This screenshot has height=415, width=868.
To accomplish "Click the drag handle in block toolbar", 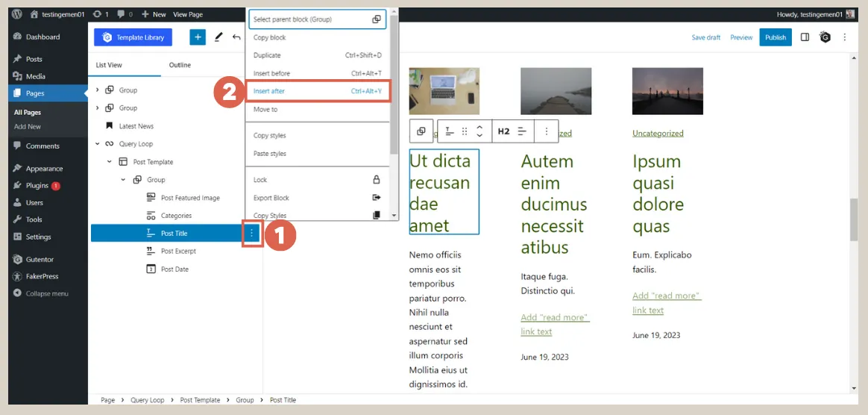I will (465, 131).
